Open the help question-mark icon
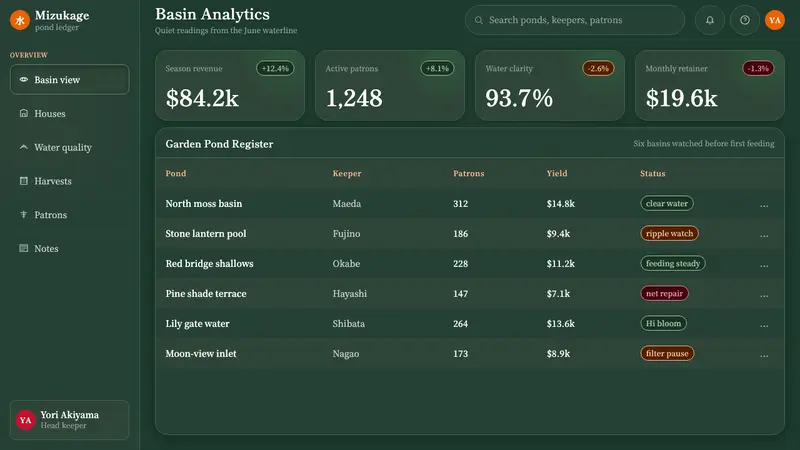 click(x=745, y=20)
